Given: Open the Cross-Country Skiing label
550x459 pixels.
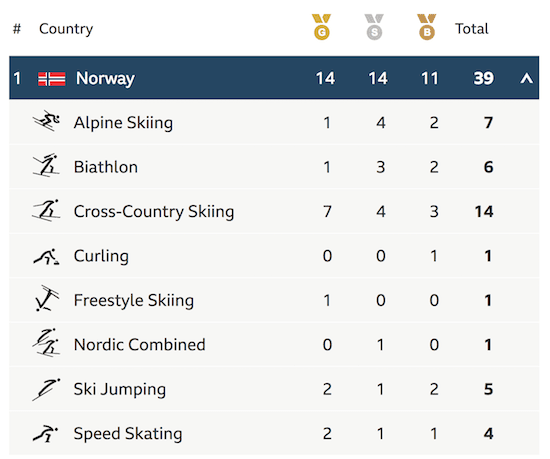Looking at the screenshot, I should point(154,212).
